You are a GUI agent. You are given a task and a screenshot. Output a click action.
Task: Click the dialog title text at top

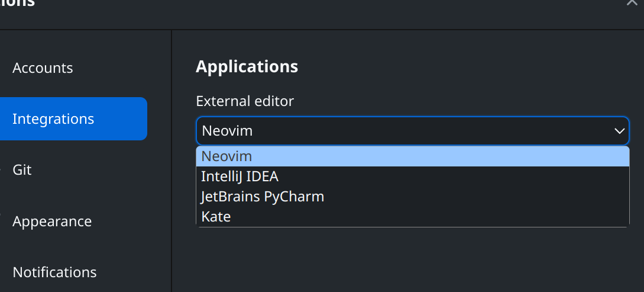(x=18, y=4)
